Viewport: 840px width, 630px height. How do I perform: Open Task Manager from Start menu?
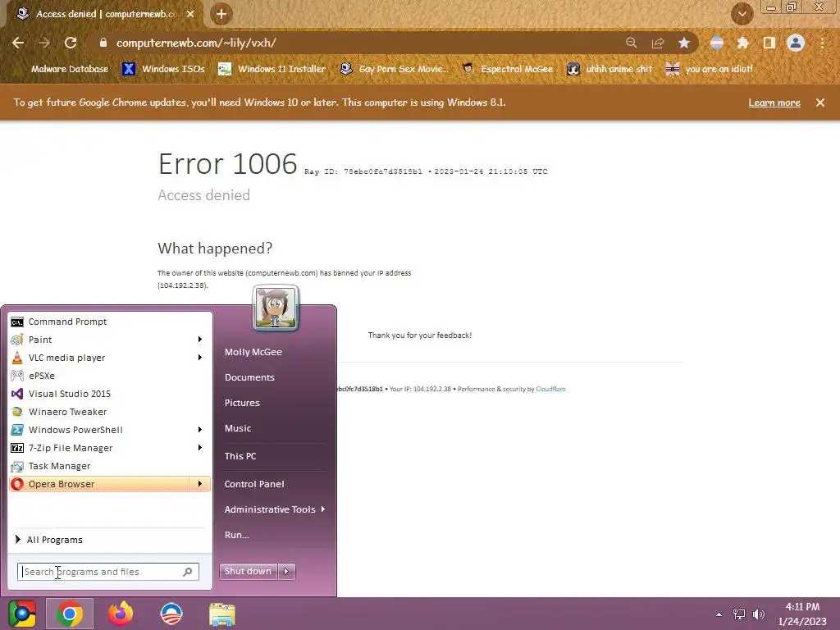(x=110, y=466)
